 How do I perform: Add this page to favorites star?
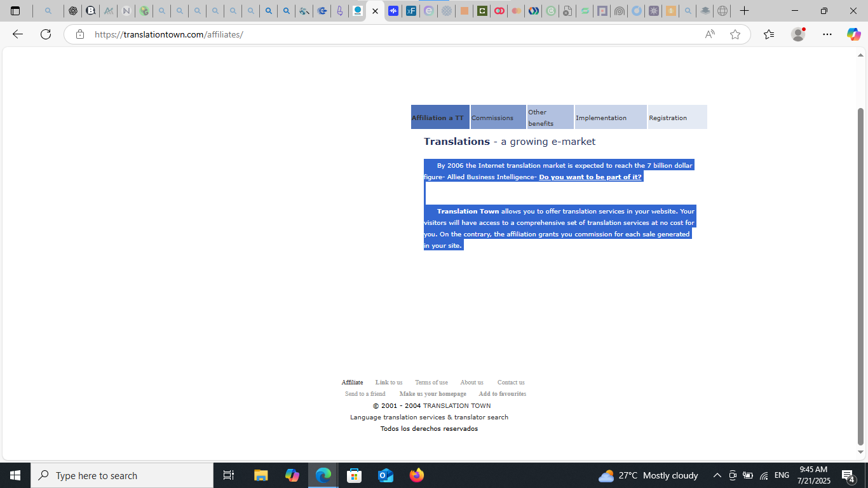(735, 34)
